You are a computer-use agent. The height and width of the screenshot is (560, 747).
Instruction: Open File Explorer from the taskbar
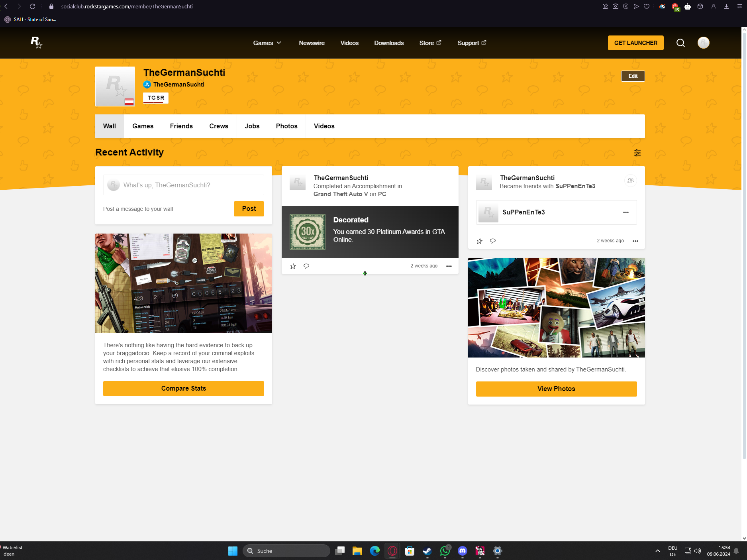357,551
